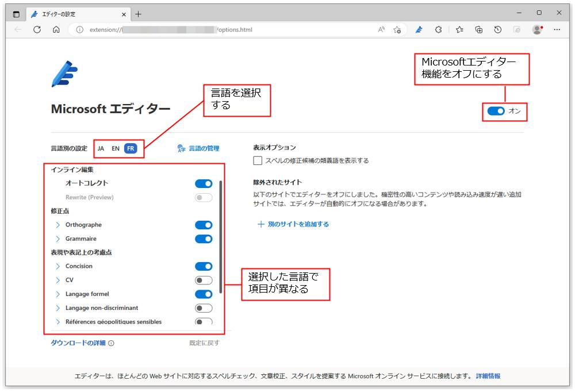The image size is (575, 392).
Task: Click the 表示オプション heading
Action: 274,147
